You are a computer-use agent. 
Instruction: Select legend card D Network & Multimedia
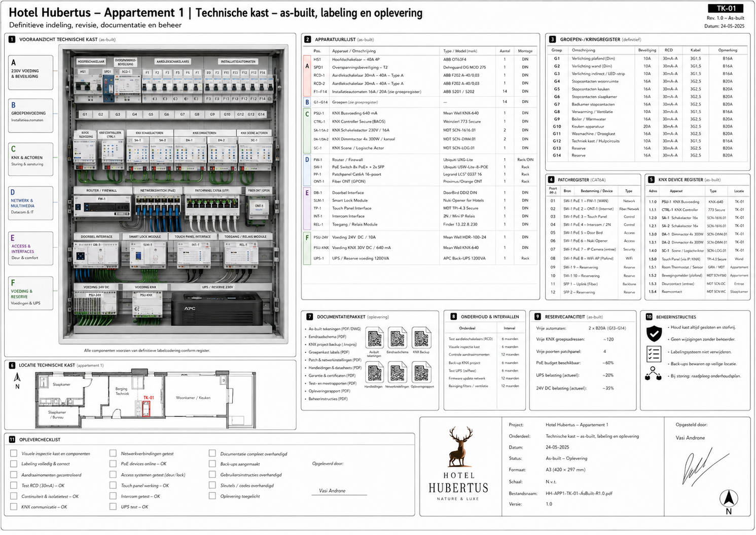[30, 203]
